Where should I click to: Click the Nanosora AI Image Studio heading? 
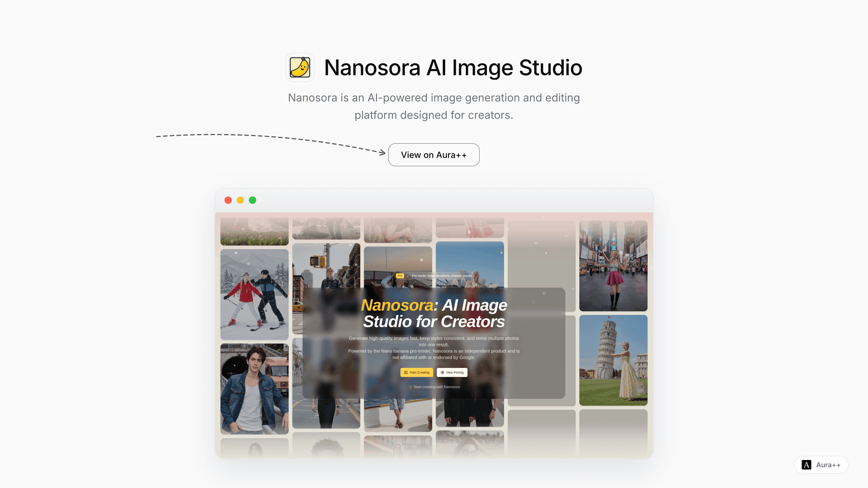coord(453,67)
